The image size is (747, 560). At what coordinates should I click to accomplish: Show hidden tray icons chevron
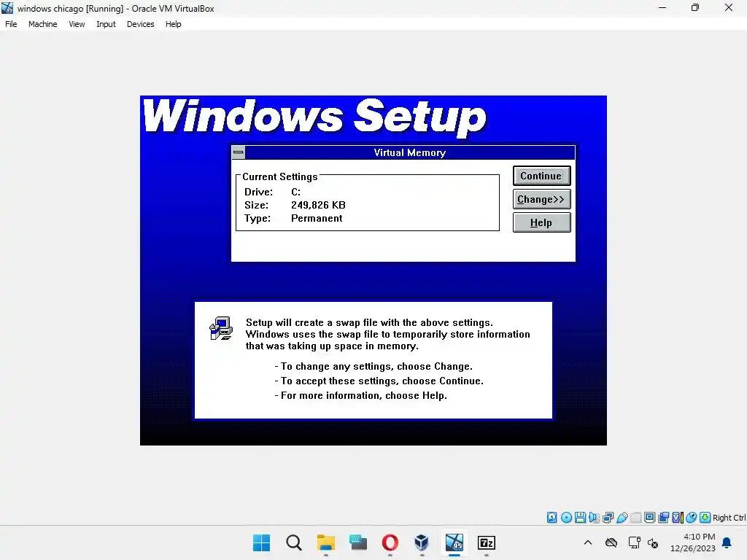click(x=588, y=542)
